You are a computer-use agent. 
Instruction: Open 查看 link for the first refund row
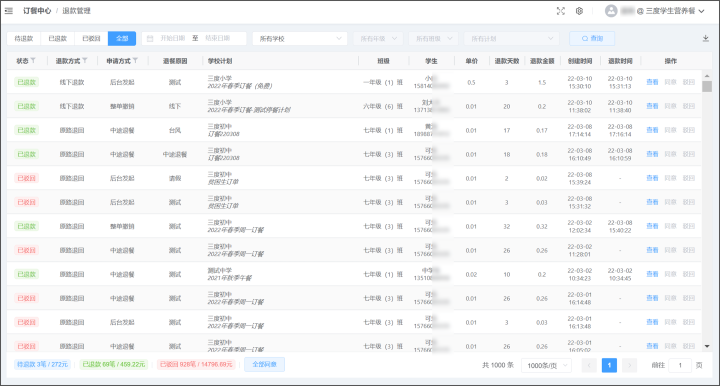coord(652,82)
